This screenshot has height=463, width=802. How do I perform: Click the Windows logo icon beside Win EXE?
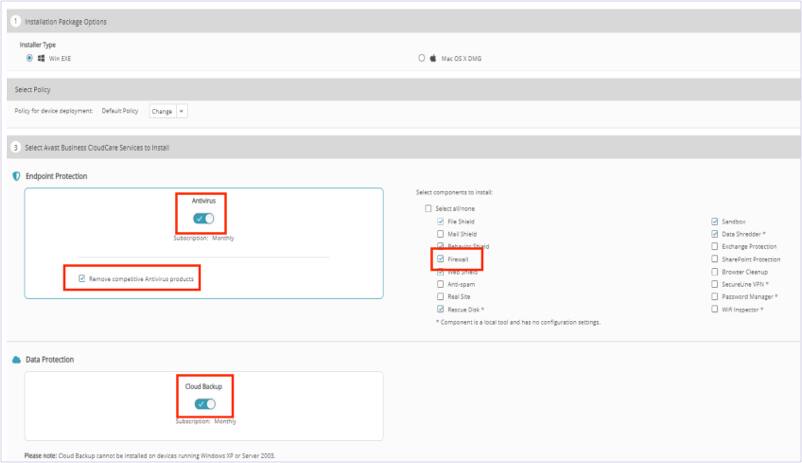point(41,58)
